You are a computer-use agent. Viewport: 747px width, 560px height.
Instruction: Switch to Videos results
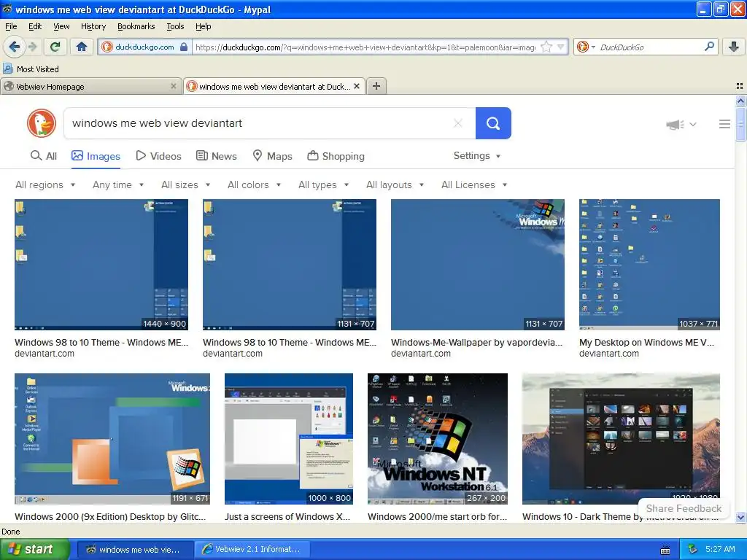[158, 156]
